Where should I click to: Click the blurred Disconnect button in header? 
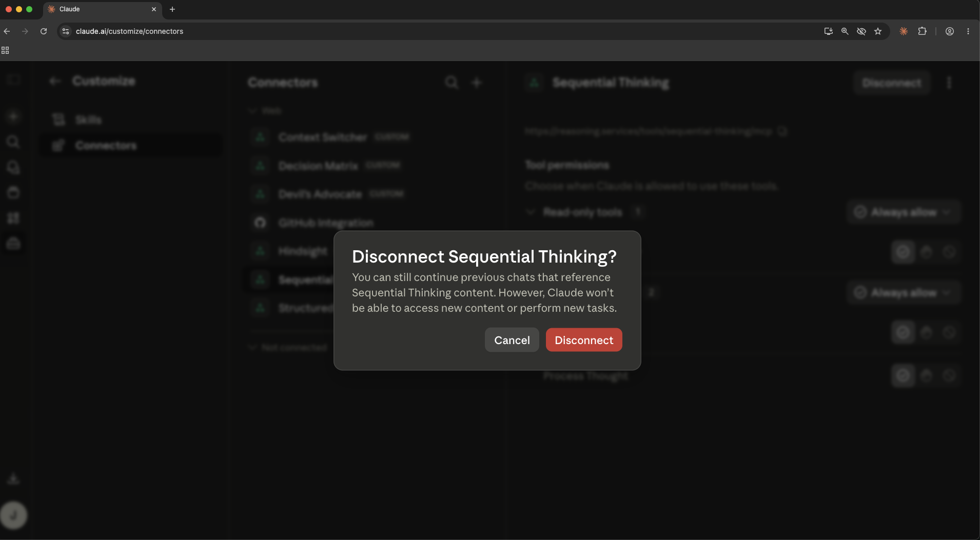click(892, 83)
